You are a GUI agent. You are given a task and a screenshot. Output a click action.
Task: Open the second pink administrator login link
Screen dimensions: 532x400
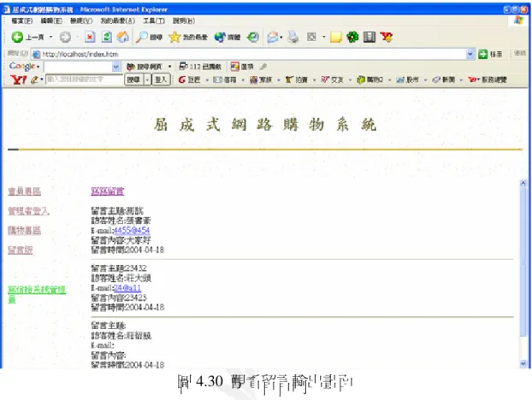28,211
